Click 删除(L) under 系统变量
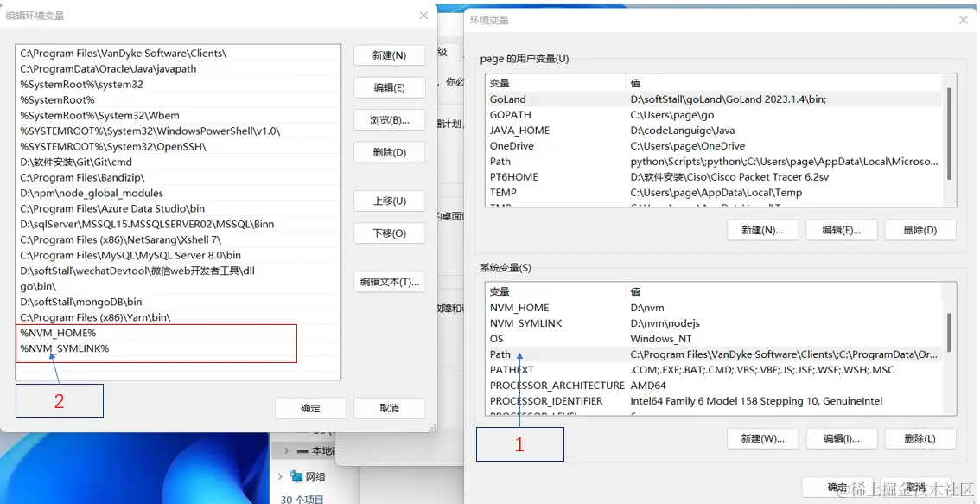Screen dimensions: 980x504 [920, 438]
